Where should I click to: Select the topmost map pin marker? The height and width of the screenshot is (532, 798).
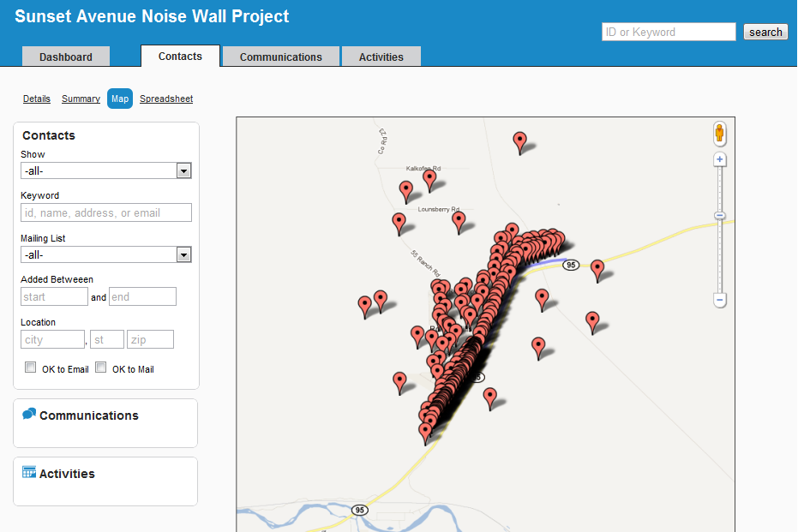tap(519, 140)
